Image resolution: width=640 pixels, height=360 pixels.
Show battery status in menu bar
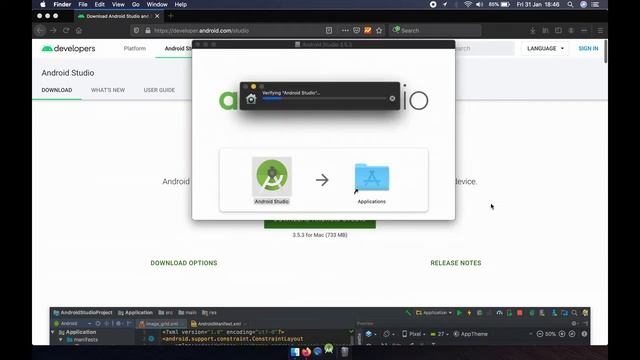pyautogui.click(x=499, y=4)
